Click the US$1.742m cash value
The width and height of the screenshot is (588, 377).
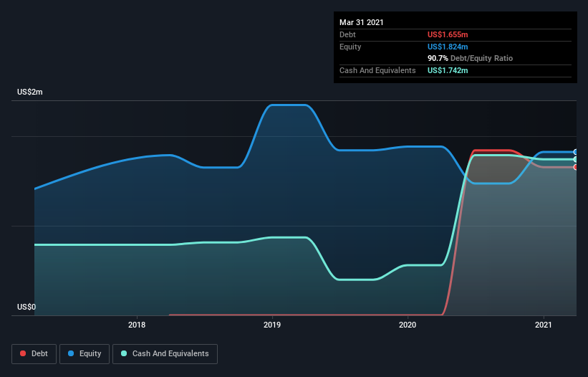pyautogui.click(x=448, y=70)
